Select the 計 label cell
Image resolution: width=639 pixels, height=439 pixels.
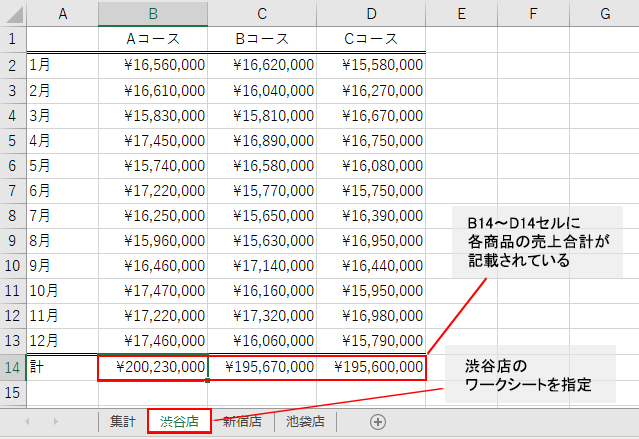point(61,367)
